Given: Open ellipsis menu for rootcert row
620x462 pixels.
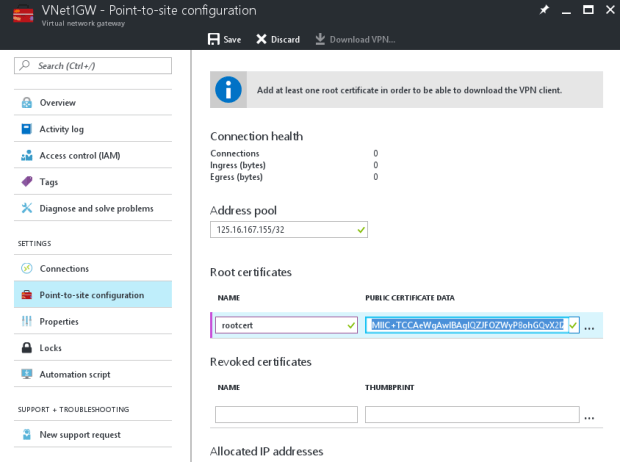Looking at the screenshot, I should (x=589, y=327).
